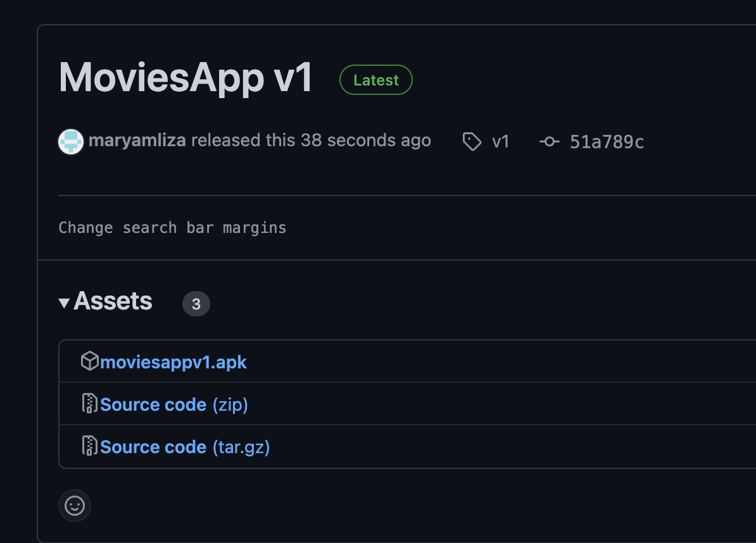This screenshot has height=543, width=756.
Task: Click the disclosure triangle beside Assets
Action: (63, 303)
